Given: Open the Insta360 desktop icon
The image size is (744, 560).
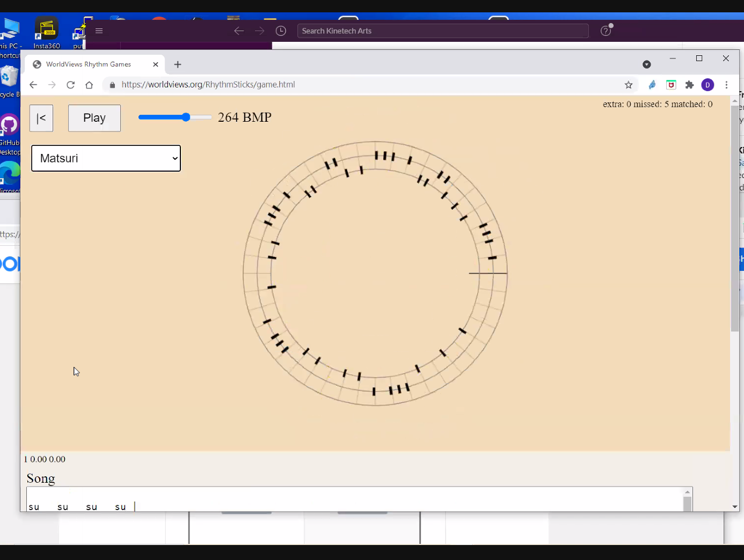Looking at the screenshot, I should [47, 33].
